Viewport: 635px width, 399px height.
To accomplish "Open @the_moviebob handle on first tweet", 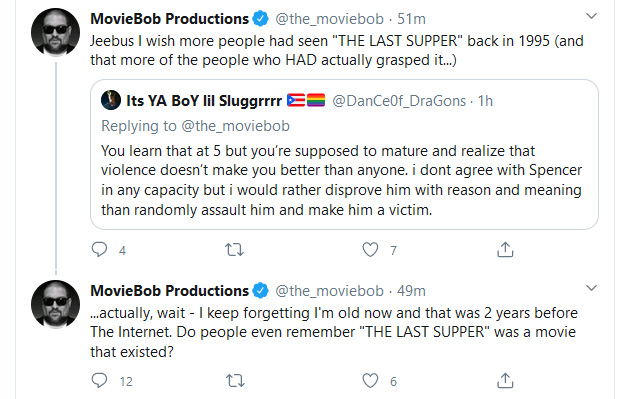I will tap(329, 19).
